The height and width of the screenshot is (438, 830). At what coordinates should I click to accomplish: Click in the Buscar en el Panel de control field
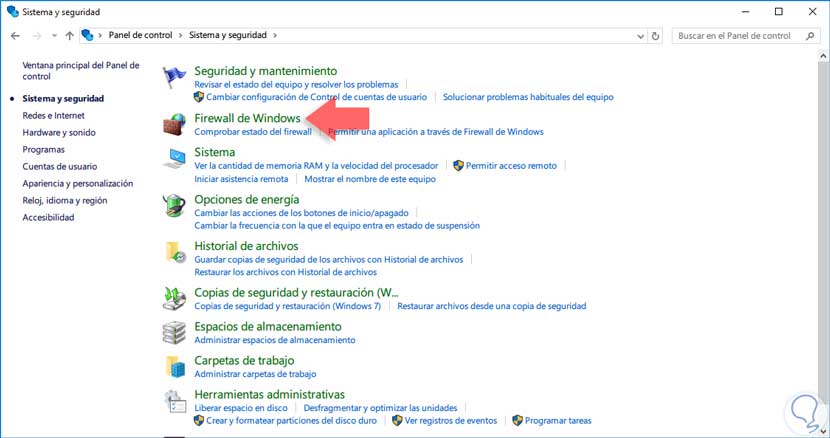coord(746,35)
